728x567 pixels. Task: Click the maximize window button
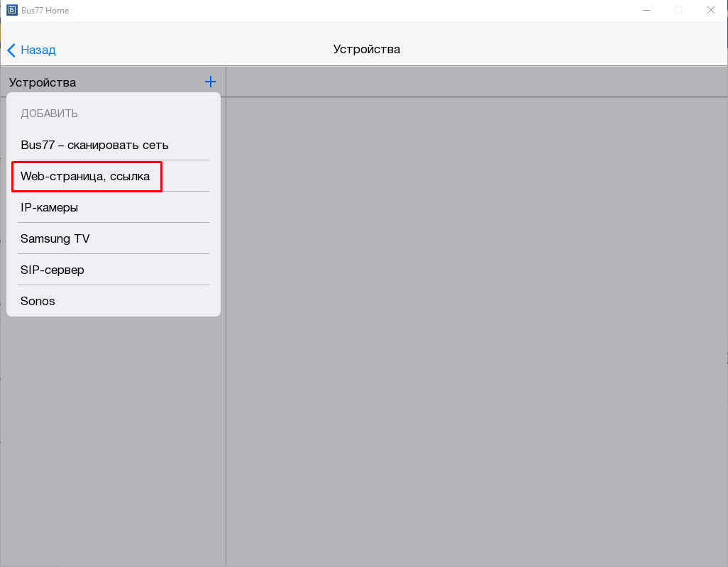click(x=678, y=10)
